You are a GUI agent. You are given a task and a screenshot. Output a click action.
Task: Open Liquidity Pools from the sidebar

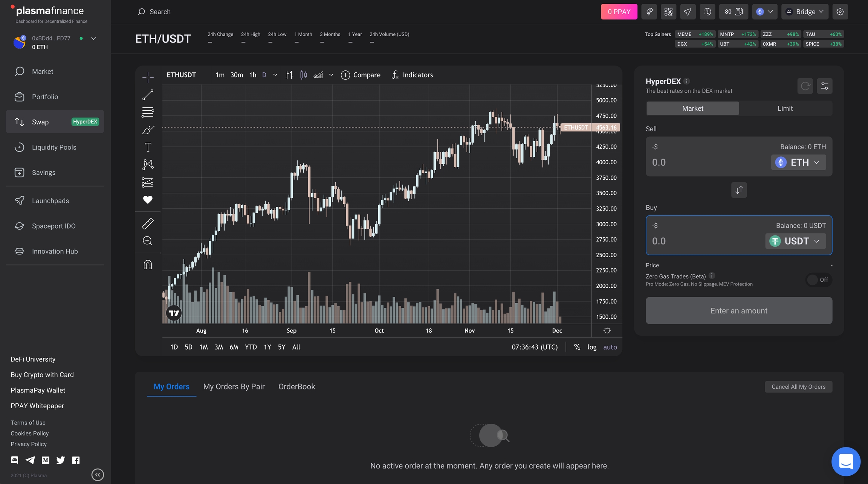[x=54, y=147]
